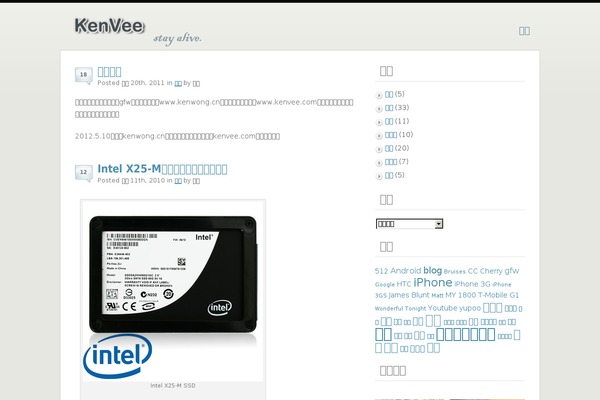Screen dimensions: 600x400
Task: Select the yupoo tag
Action: [470, 308]
